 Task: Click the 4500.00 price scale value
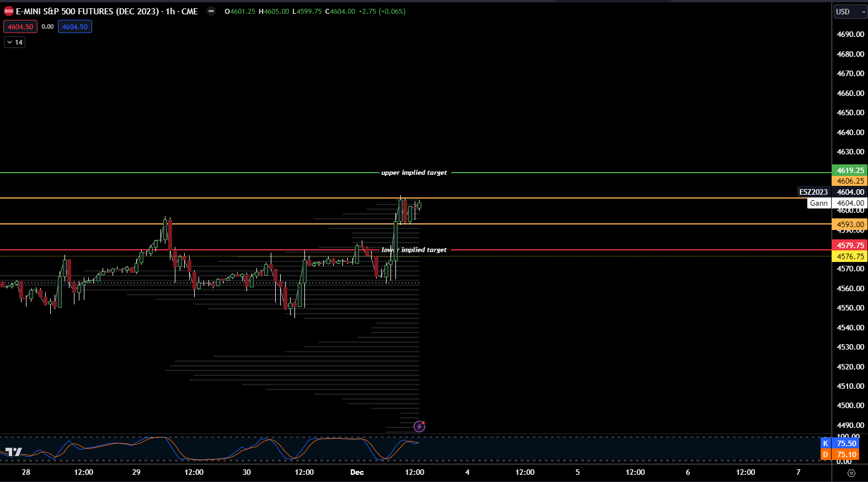coord(850,405)
